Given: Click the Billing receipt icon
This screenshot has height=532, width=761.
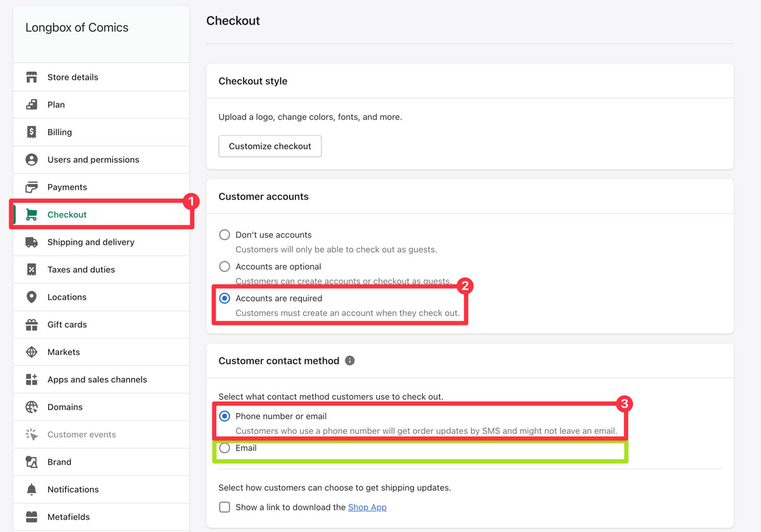Looking at the screenshot, I should coord(31,132).
